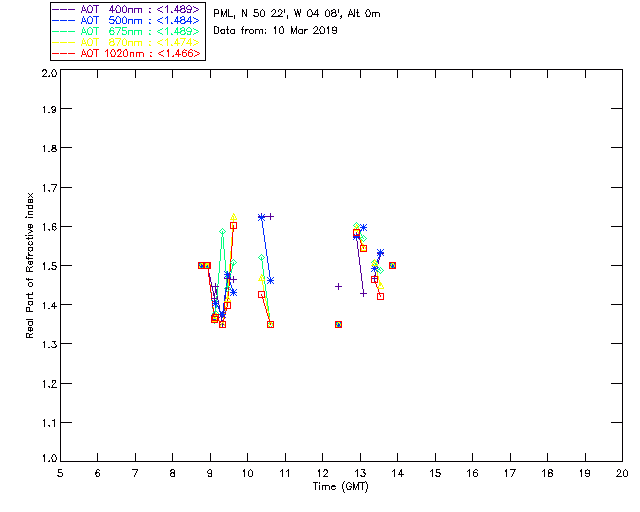
Task: Click the 1.1 y-axis tick label
Action: pos(49,423)
